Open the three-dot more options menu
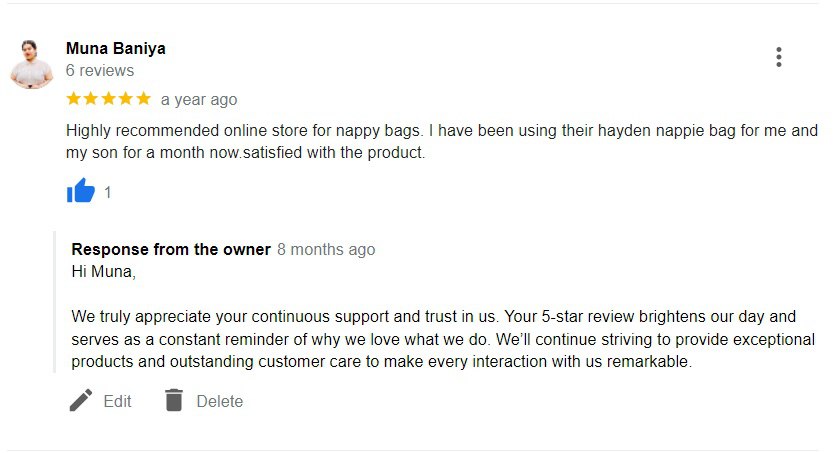Viewport: 833px width, 453px height. (778, 58)
